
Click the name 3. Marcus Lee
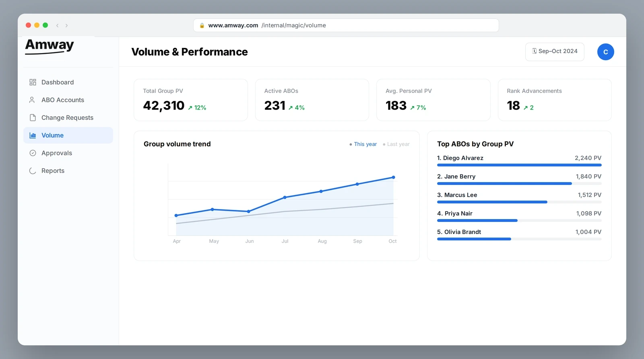pos(457,195)
